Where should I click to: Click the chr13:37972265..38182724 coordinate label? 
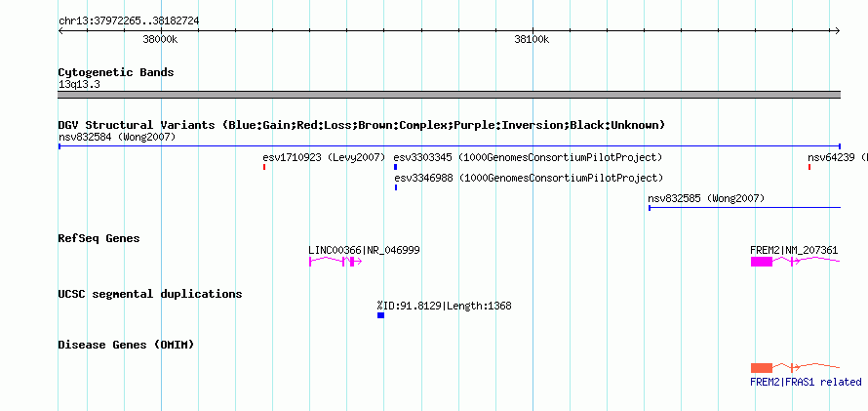[x=129, y=21]
